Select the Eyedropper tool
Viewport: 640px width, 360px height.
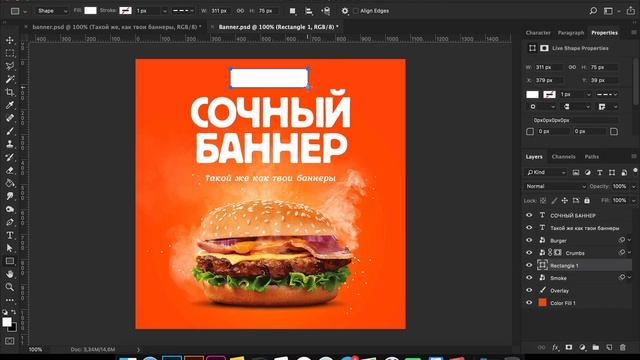coord(10,105)
